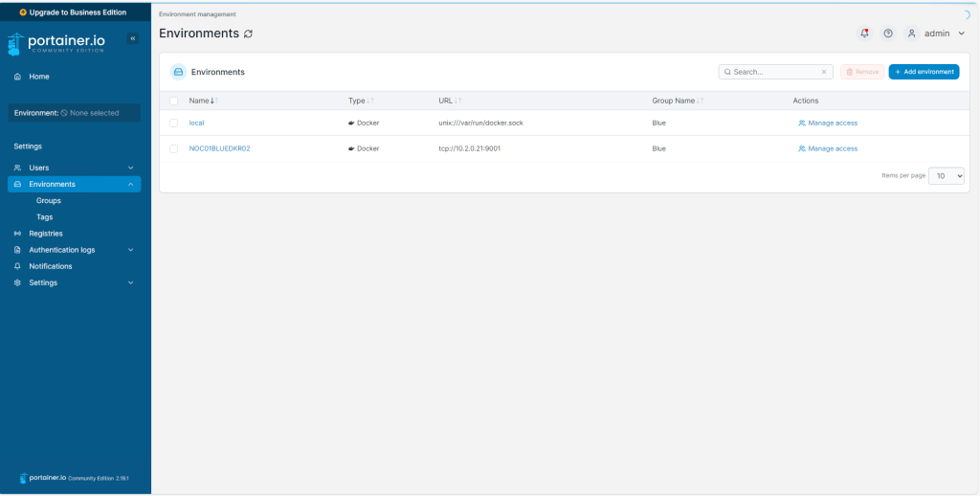The height and width of the screenshot is (496, 980).
Task: Click the refresh icon next to Environments title
Action: pyautogui.click(x=249, y=34)
